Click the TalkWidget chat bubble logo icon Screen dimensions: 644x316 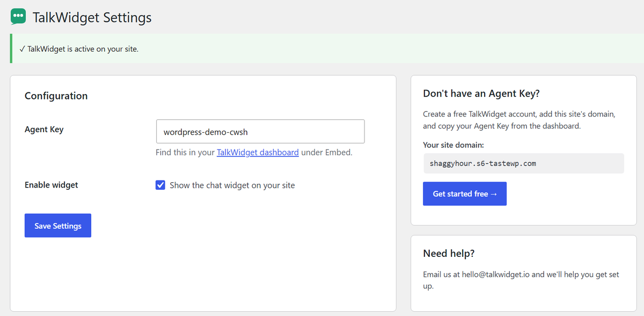coord(18,17)
